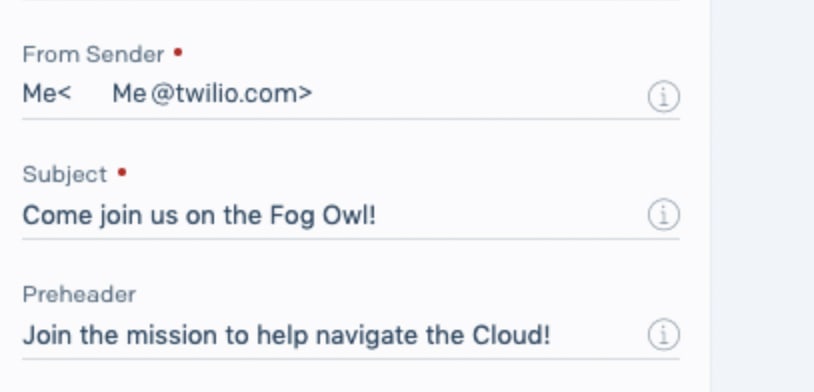This screenshot has height=392, width=814.
Task: Click the second Me in sender address
Action: click(129, 94)
